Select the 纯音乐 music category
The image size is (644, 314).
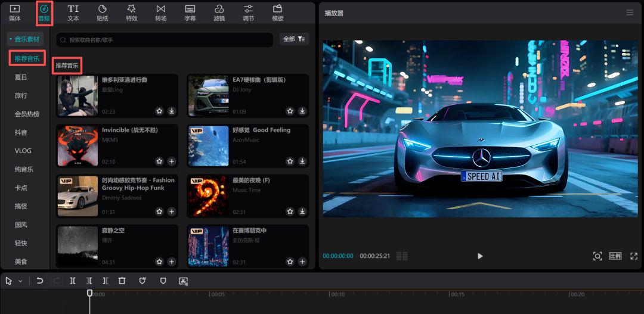point(24,169)
